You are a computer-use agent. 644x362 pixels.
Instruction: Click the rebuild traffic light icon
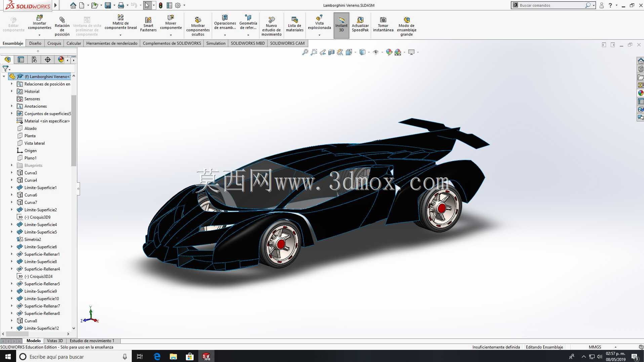click(161, 5)
